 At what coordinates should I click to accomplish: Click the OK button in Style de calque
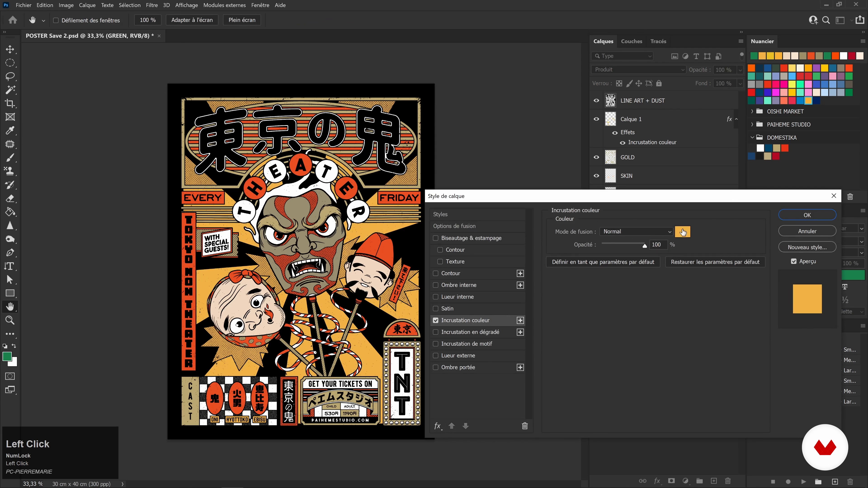[807, 215]
